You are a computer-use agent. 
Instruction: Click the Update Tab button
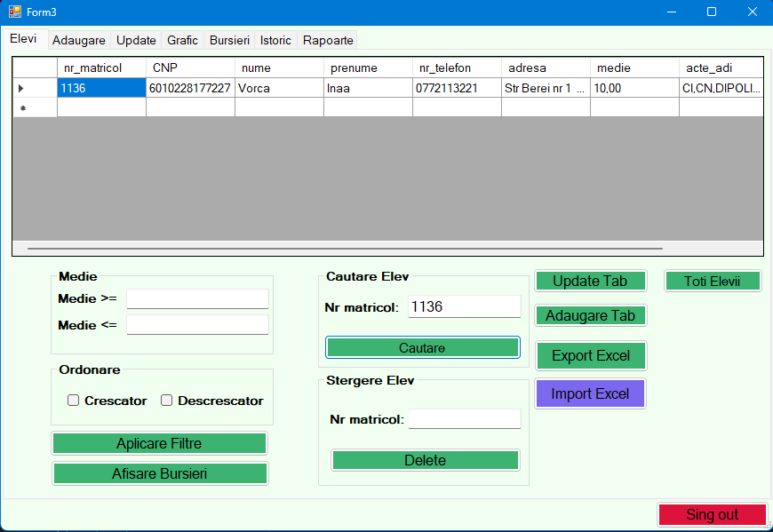click(590, 280)
